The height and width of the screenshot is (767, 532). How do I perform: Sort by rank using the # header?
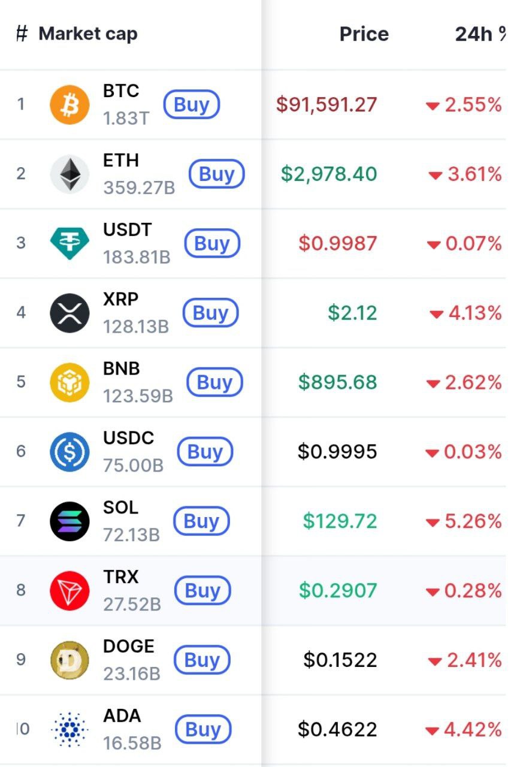(22, 34)
